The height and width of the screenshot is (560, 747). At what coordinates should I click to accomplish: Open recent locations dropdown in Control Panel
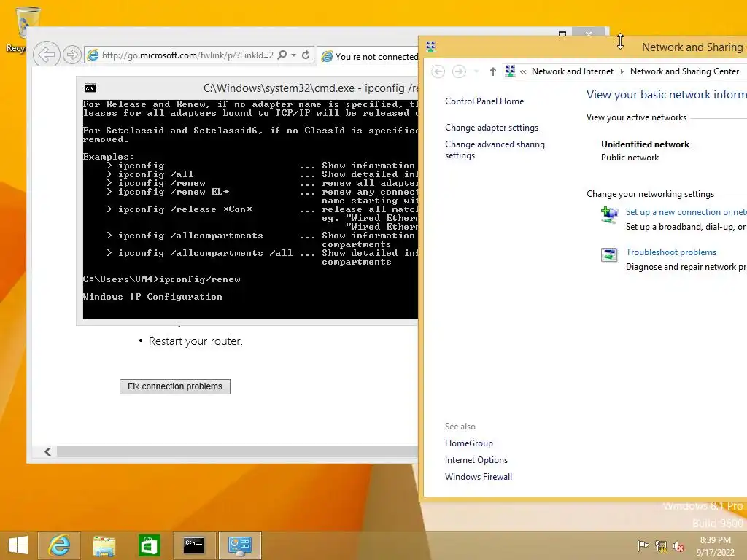tap(476, 71)
